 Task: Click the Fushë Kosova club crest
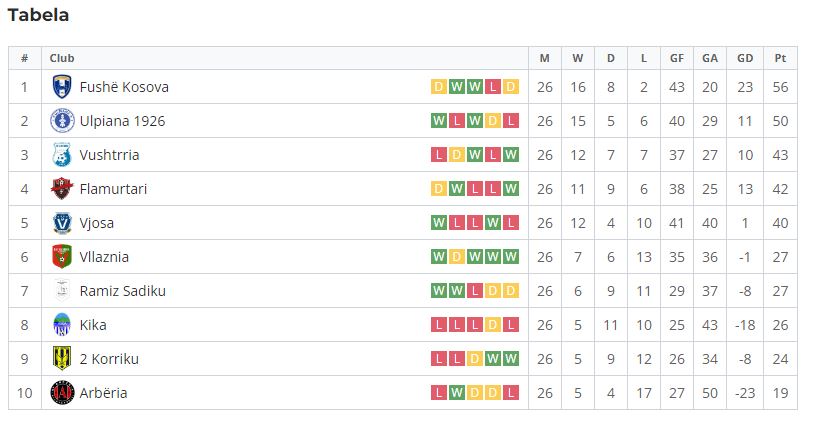62,87
